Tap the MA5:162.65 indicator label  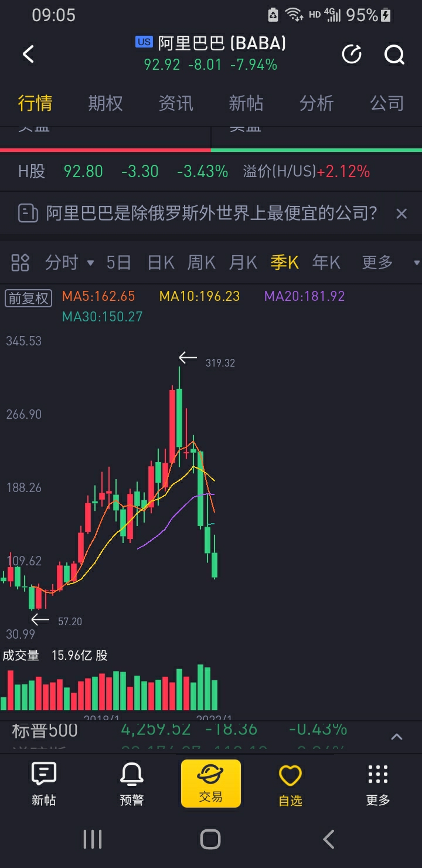(98, 296)
